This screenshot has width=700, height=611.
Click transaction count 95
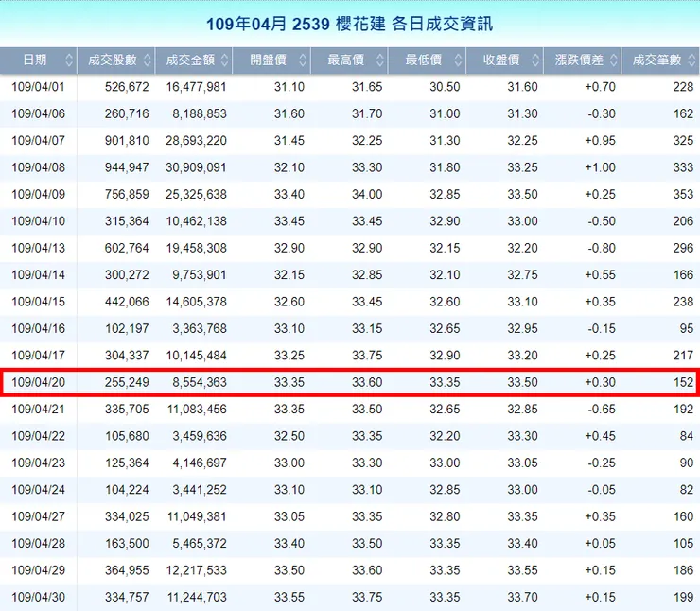pyautogui.click(x=687, y=328)
